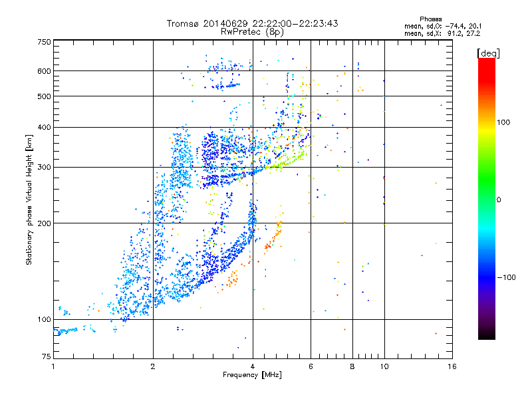This screenshot has height=399, width=532.
Task: Click the 'mean, sd,X: 91.2, 27.2' line
Action: point(442,33)
